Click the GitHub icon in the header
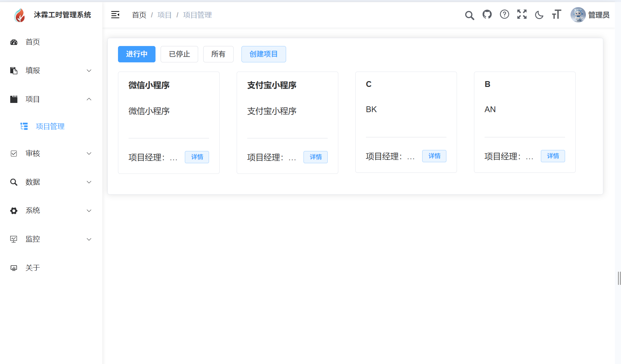Screen dimensions: 621x364 pyautogui.click(x=487, y=14)
